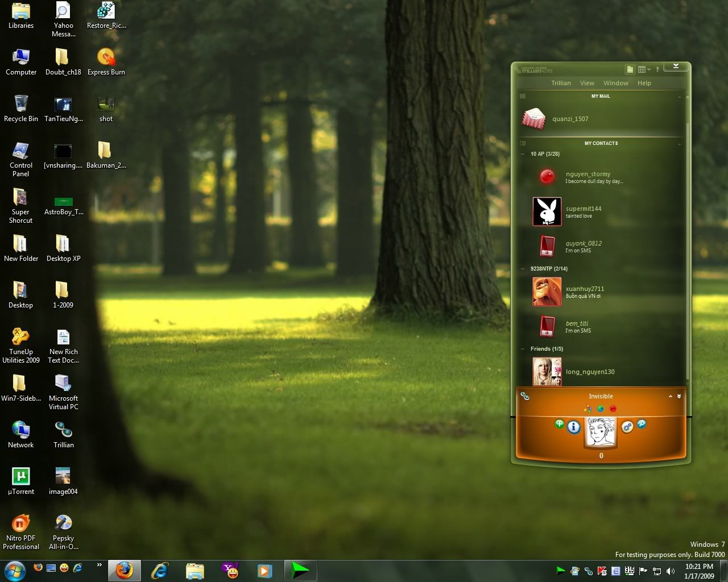Image resolution: width=728 pixels, height=582 pixels.
Task: Click the Action Center flag tray icon
Action: click(x=643, y=571)
